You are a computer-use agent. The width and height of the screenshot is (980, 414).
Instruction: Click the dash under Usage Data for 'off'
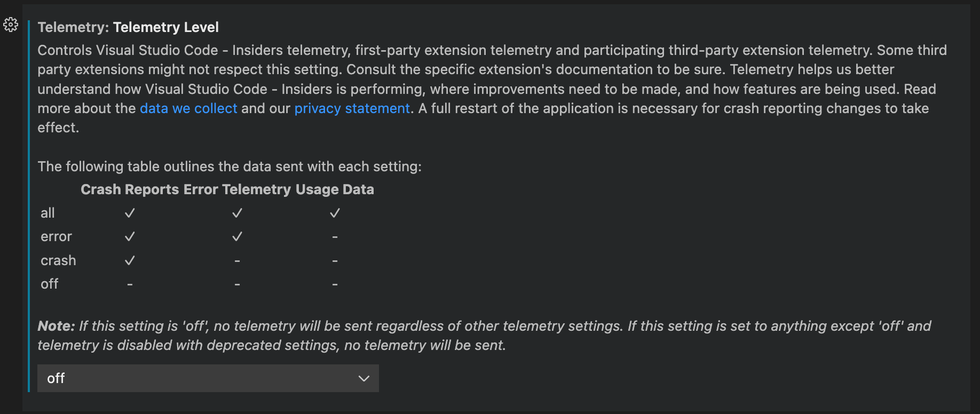pyautogui.click(x=335, y=283)
